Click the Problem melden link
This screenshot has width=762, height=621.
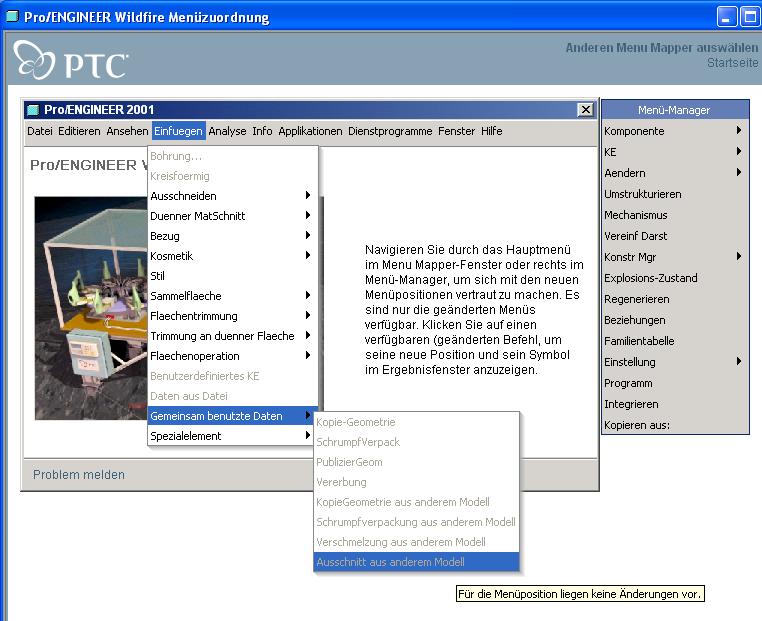point(79,475)
